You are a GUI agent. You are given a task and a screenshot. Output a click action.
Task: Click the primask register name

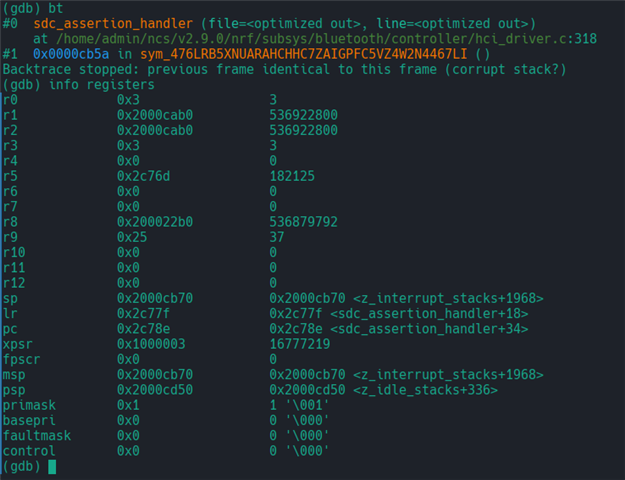(x=29, y=405)
